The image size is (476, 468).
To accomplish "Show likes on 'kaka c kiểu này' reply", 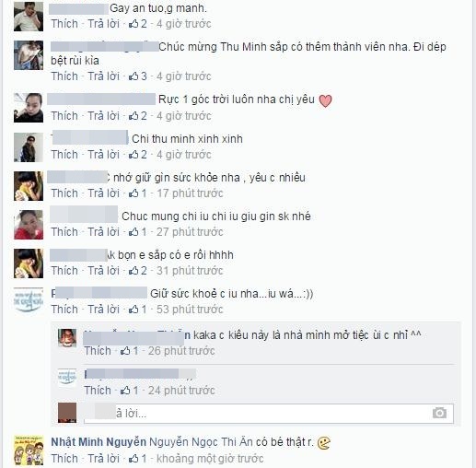I will [x=129, y=351].
